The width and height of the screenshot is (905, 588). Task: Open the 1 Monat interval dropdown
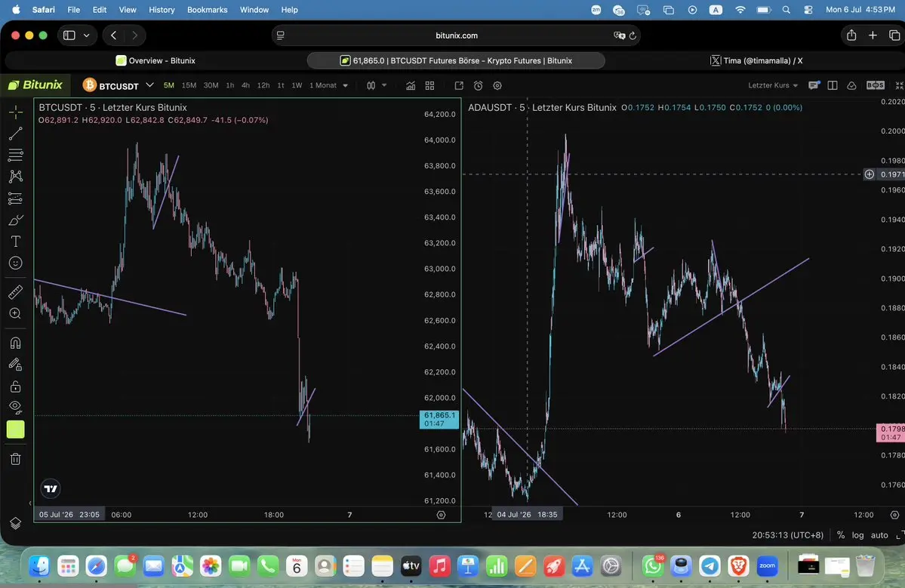(x=329, y=85)
